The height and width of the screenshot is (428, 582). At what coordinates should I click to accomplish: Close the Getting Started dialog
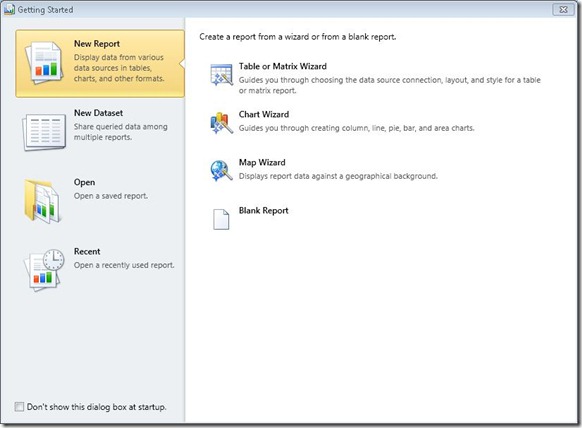click(563, 9)
